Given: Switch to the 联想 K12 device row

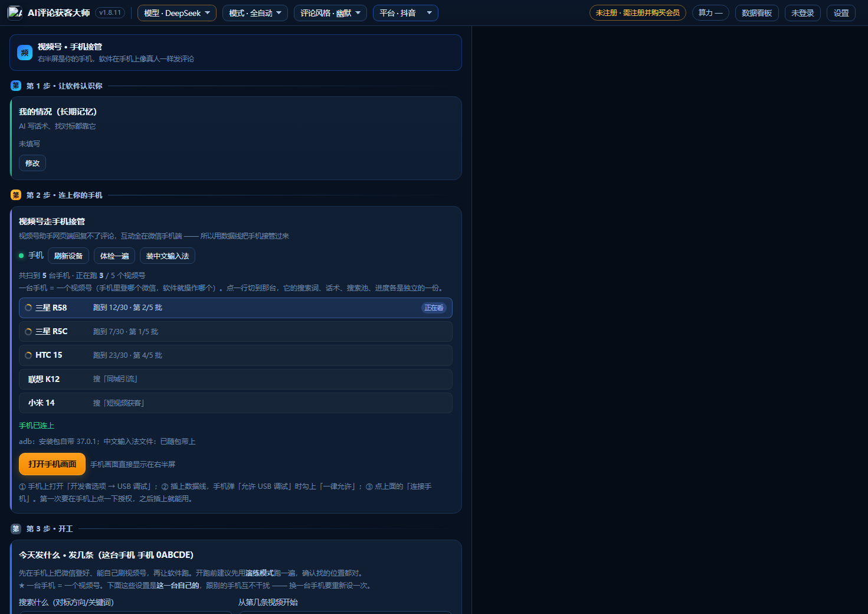Looking at the screenshot, I should pos(235,379).
